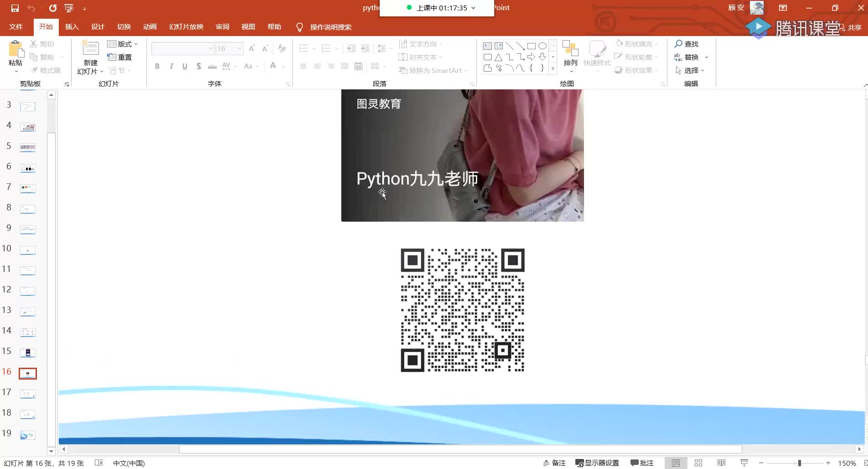
Task: Switch to the Design tab
Action: (x=98, y=27)
